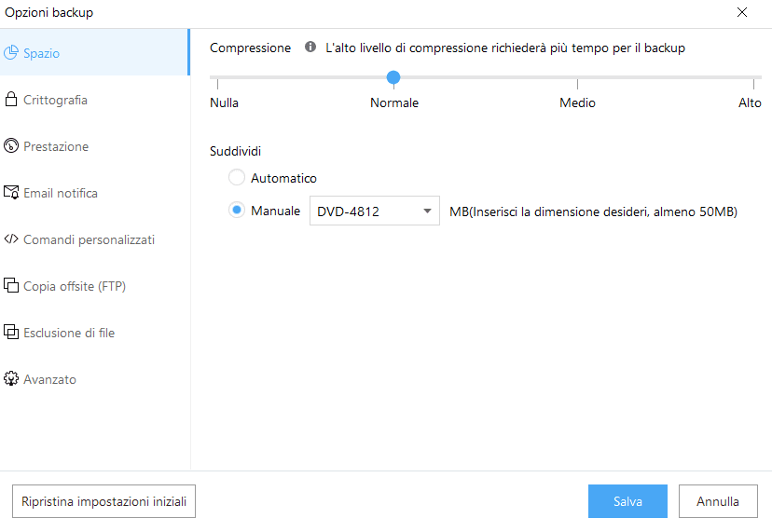
Task: Set compression slider to Alto
Action: (760, 78)
